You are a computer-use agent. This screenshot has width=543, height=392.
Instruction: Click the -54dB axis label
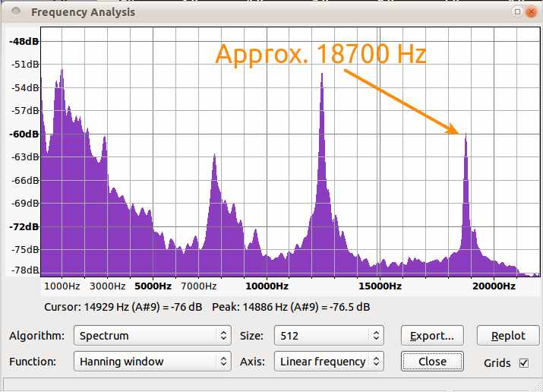point(25,87)
